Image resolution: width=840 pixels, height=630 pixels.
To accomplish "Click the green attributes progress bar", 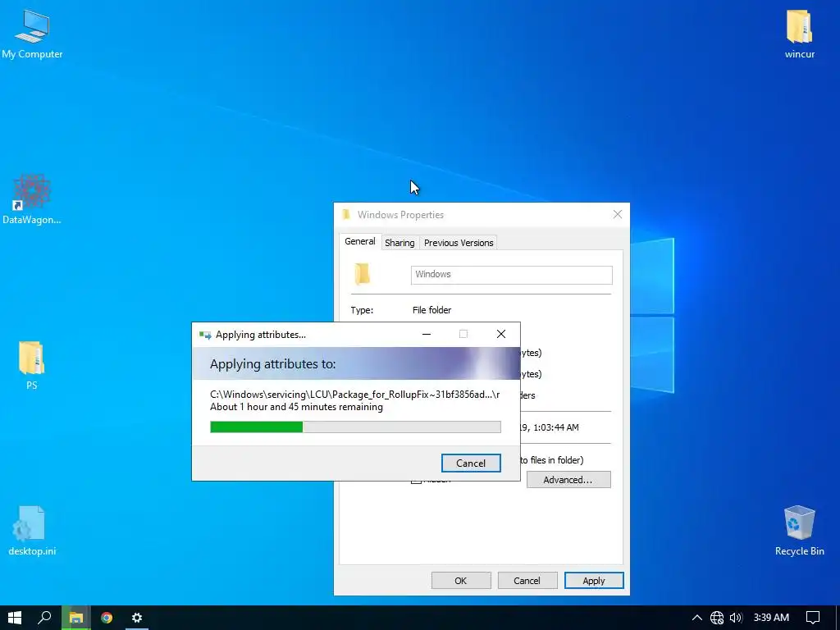I will pos(355,427).
